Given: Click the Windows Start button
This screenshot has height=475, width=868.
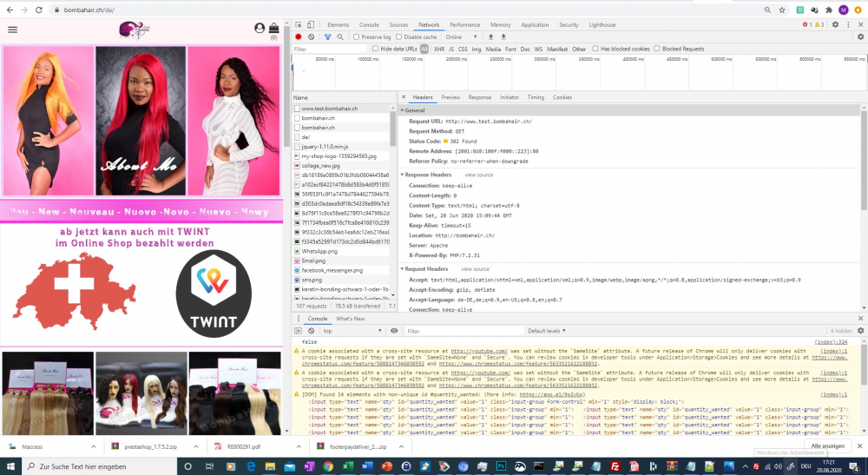Looking at the screenshot, I should pyautogui.click(x=10, y=466).
